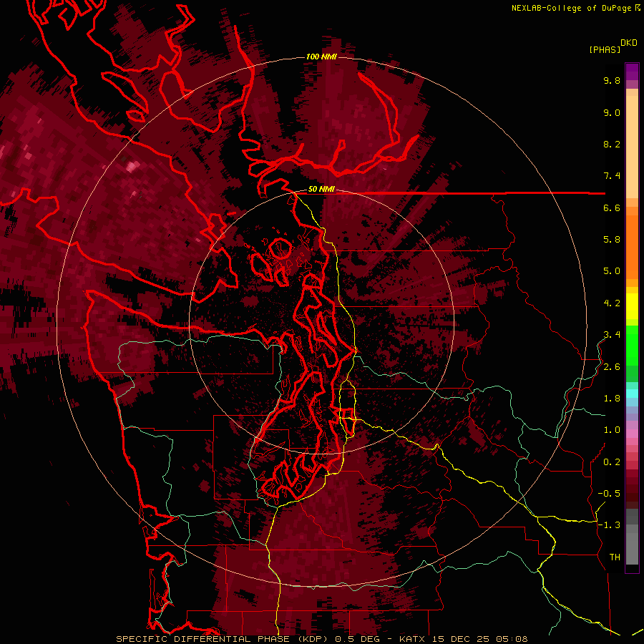
Task: Click the DKD legend heading
Action: [x=629, y=43]
